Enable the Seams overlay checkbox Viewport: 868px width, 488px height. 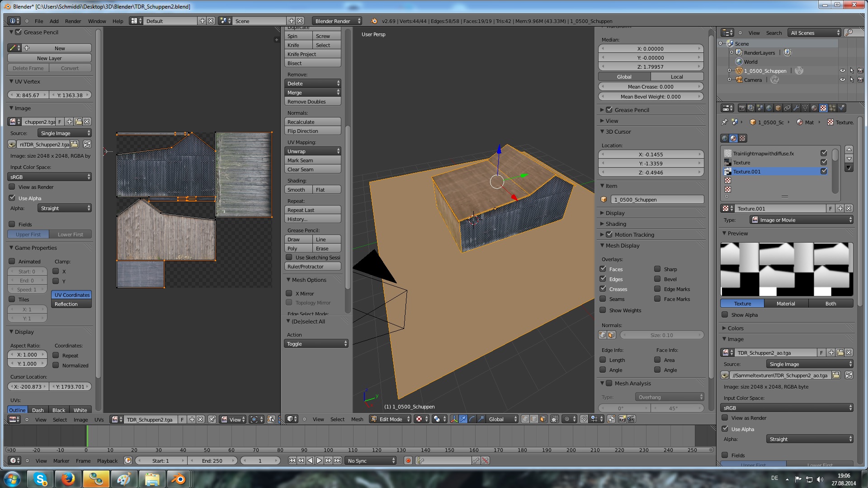click(x=603, y=299)
